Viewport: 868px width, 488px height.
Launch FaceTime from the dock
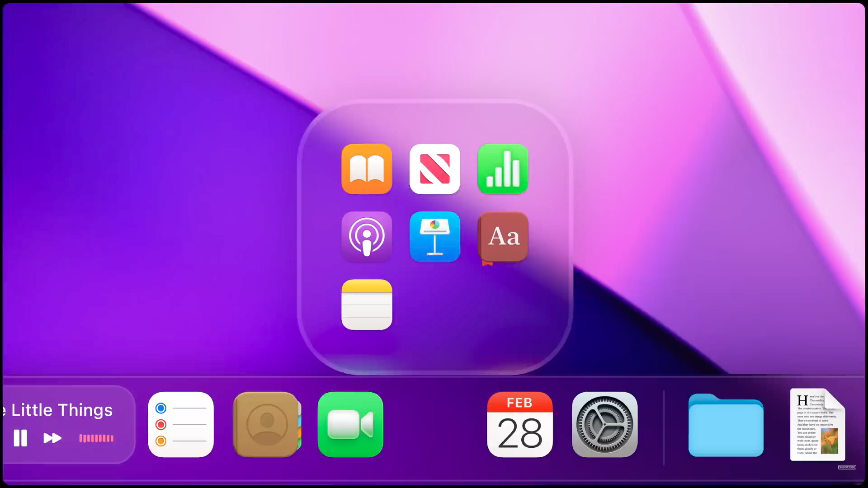pos(350,424)
